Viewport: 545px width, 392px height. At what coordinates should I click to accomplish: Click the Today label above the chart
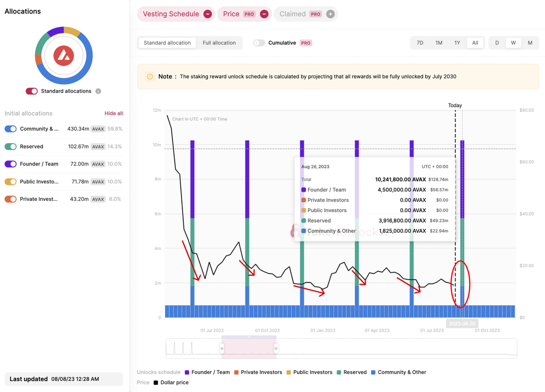(x=455, y=105)
